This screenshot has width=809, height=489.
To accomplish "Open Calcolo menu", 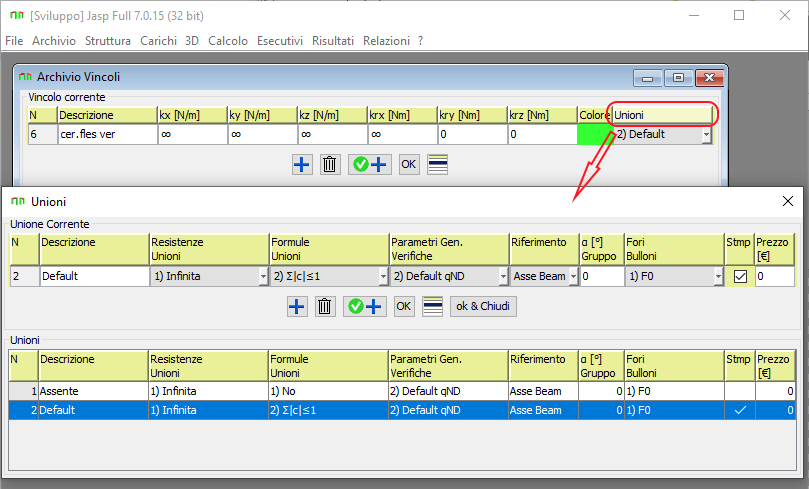I will 228,41.
